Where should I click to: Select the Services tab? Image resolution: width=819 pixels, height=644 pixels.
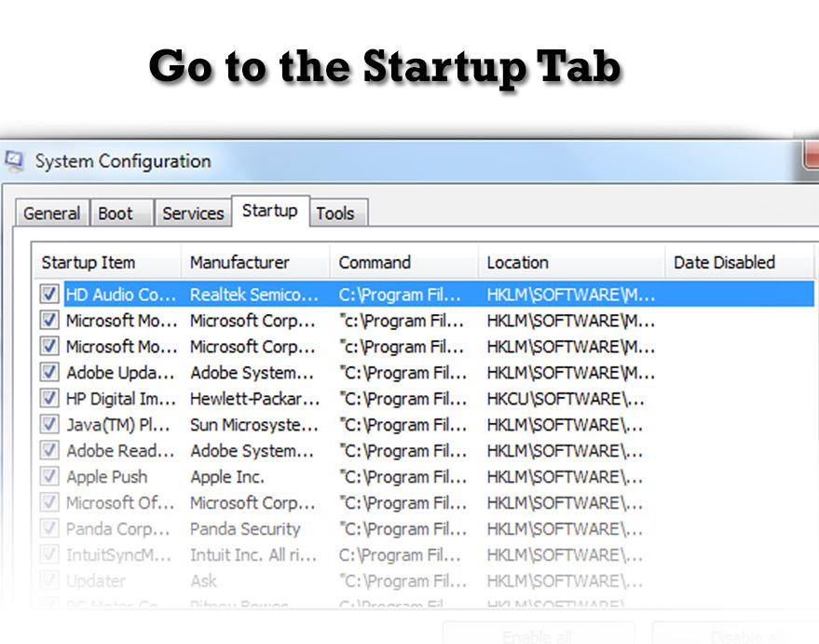(193, 213)
